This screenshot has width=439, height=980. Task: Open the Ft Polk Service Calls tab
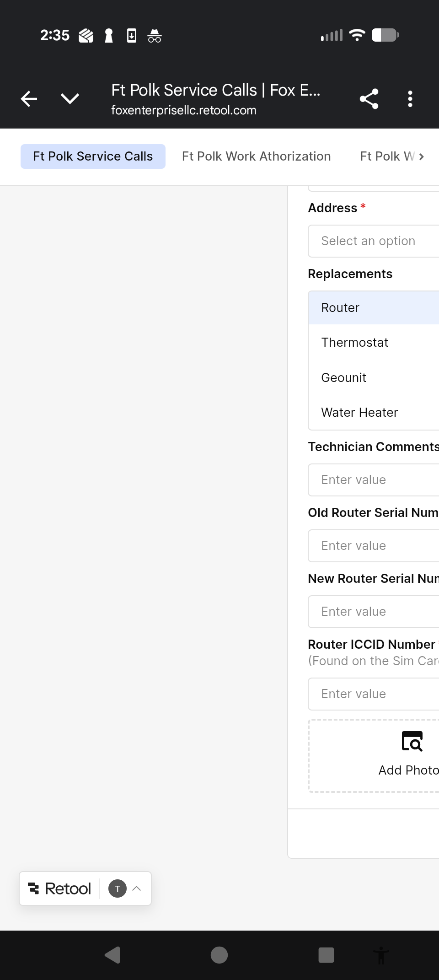point(93,156)
